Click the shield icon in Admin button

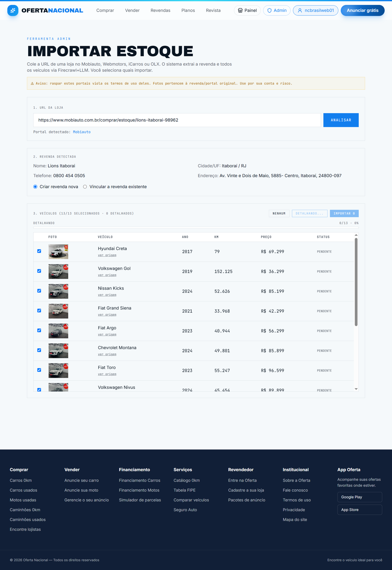(269, 10)
